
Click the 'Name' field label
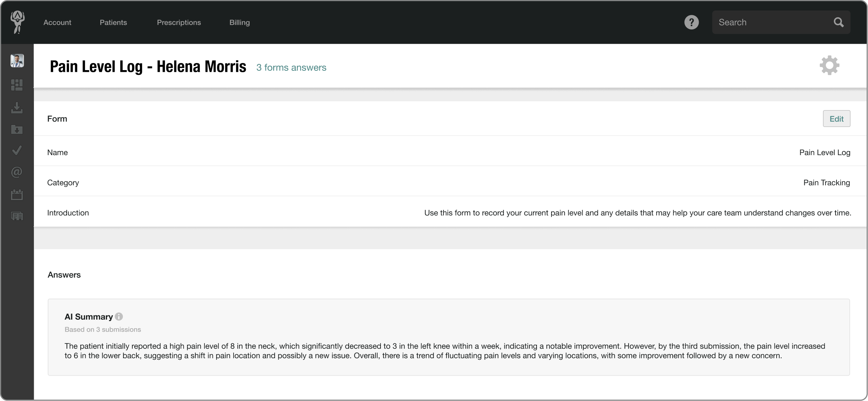point(58,152)
